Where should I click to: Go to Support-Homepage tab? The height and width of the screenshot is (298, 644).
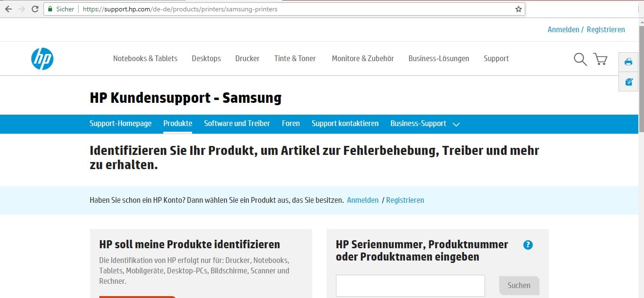point(121,123)
